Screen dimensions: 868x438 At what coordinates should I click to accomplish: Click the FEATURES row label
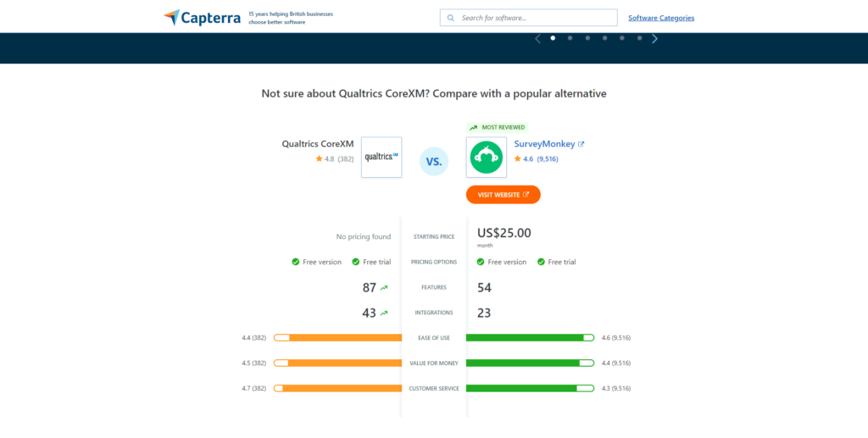(434, 287)
